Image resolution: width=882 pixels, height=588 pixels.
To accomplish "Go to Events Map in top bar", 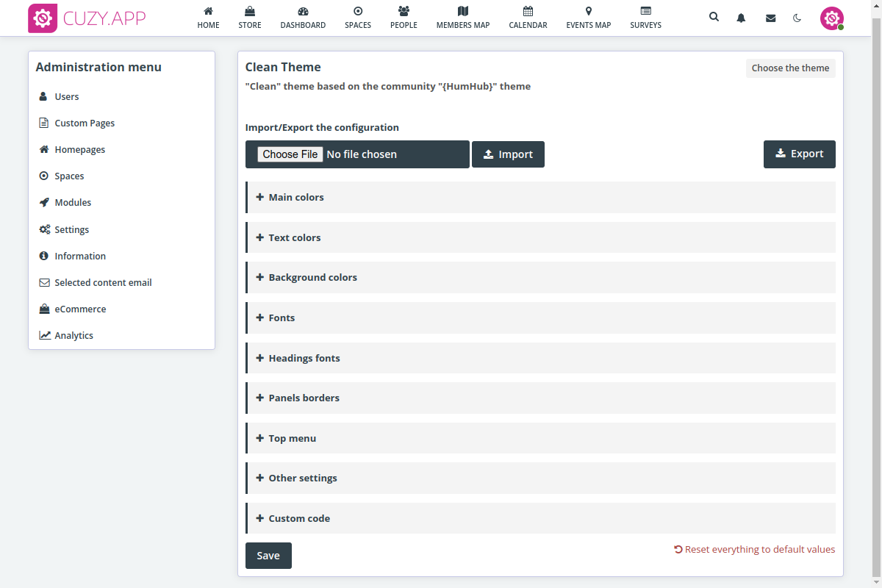I will tap(588, 18).
